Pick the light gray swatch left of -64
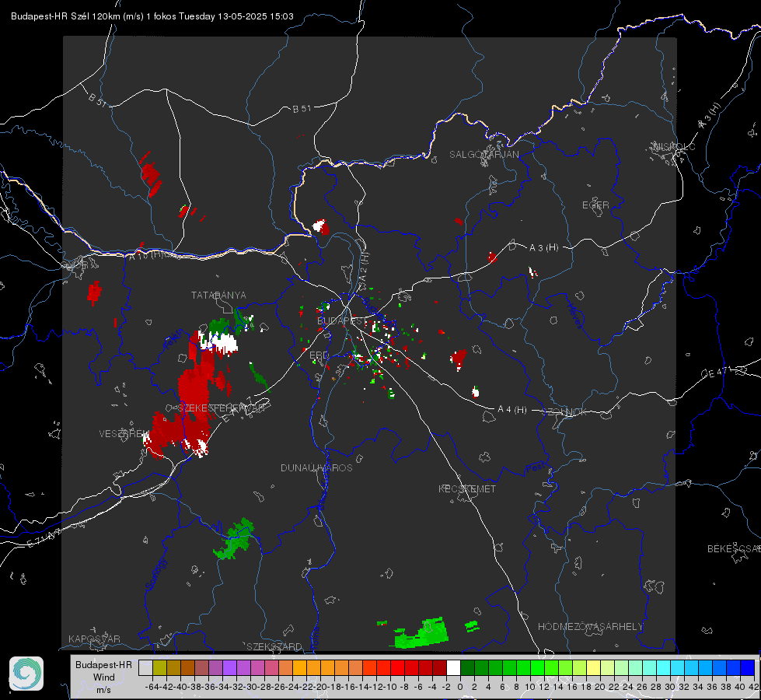Screen dimensions: 761x700 click(145, 667)
